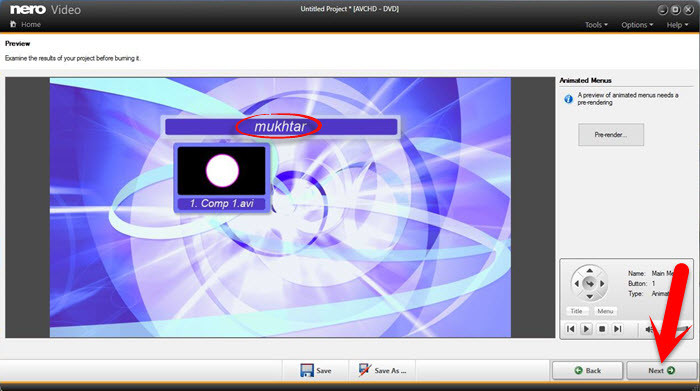Click the Animated Menus heading

tap(585, 80)
